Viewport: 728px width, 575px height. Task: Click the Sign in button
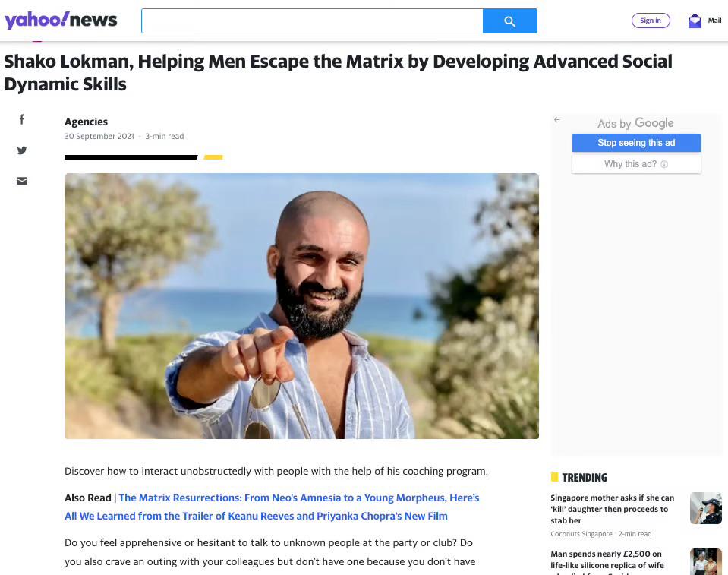650,21
